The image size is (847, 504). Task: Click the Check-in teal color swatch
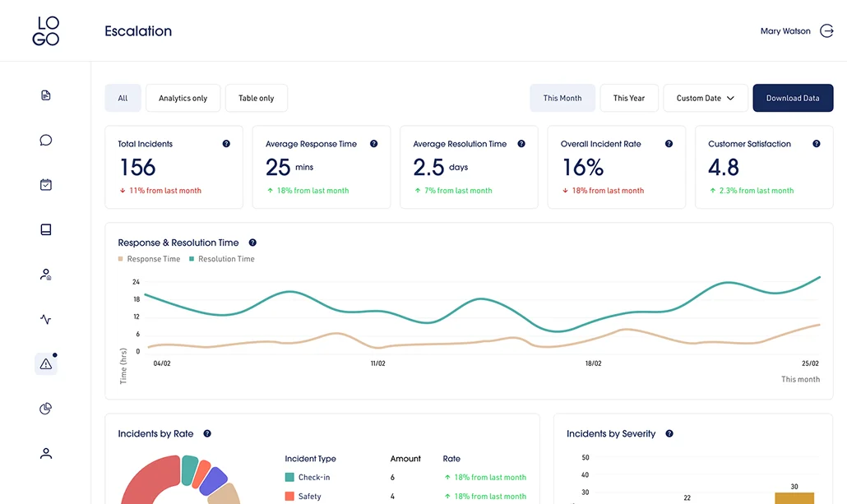coord(289,478)
